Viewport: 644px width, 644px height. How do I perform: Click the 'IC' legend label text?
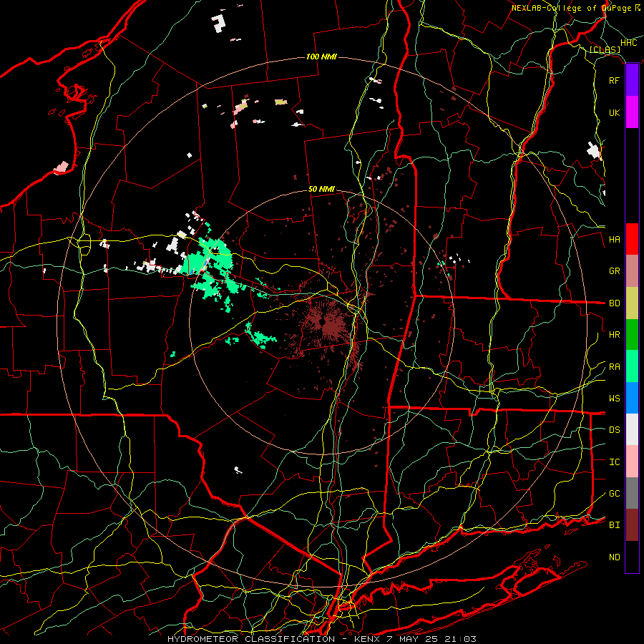(614, 462)
